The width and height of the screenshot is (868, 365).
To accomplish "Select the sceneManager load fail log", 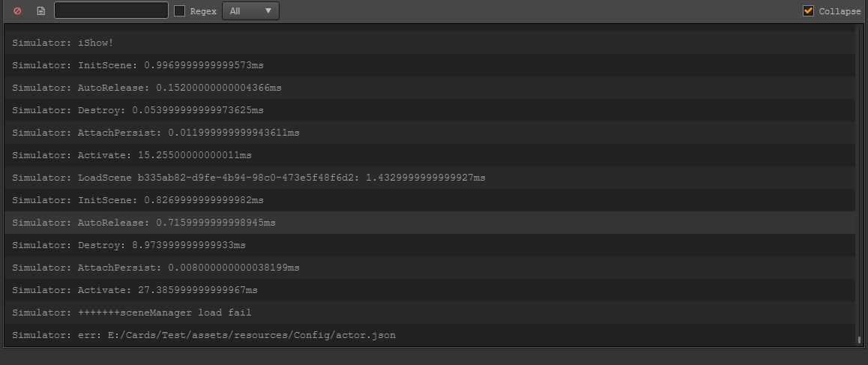I will pos(132,313).
